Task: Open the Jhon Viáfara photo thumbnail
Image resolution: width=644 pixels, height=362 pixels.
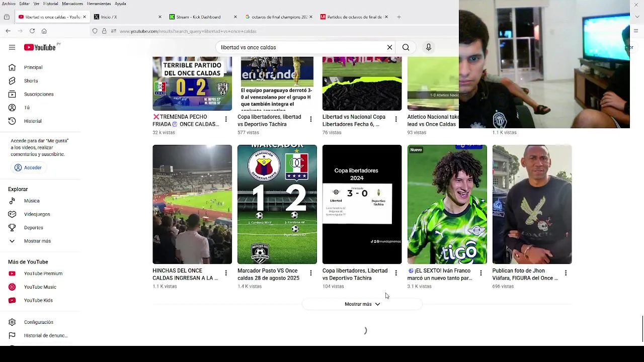Action: (532, 204)
